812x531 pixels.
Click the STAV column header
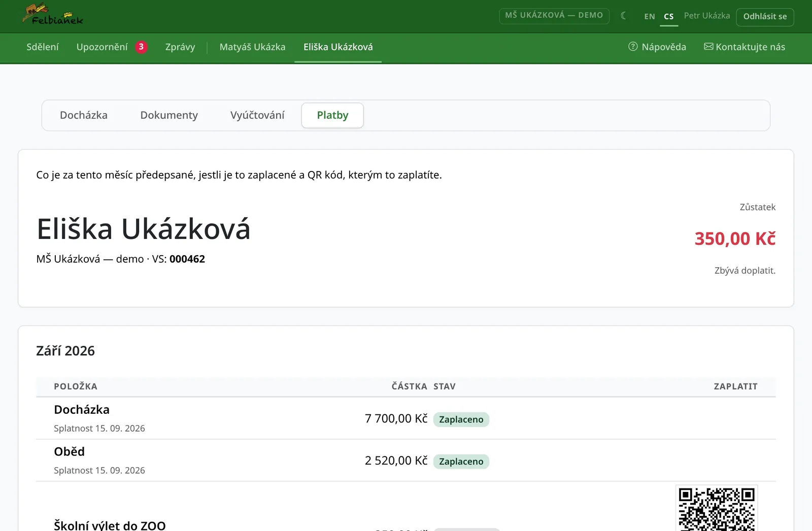(x=445, y=386)
